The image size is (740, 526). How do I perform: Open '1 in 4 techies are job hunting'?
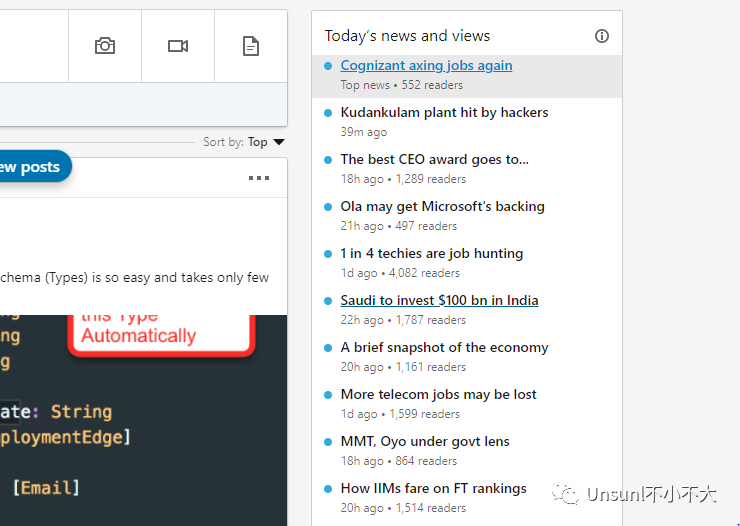point(431,253)
